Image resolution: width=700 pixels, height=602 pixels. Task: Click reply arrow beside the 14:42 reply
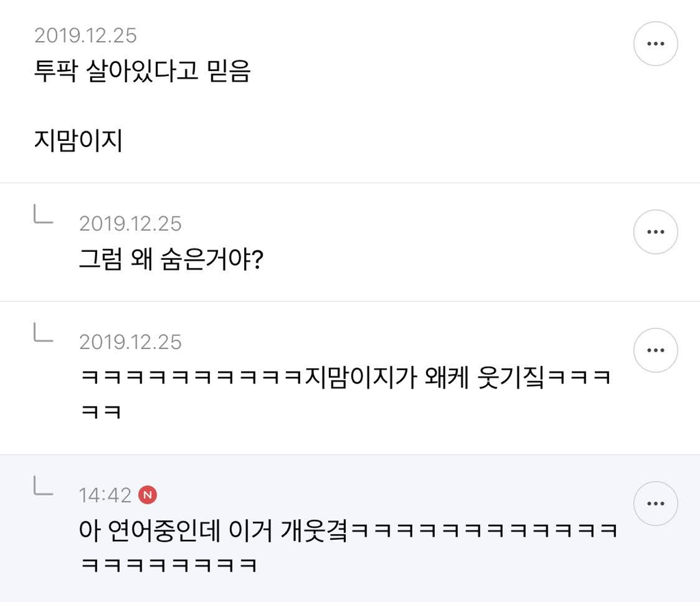click(x=44, y=486)
